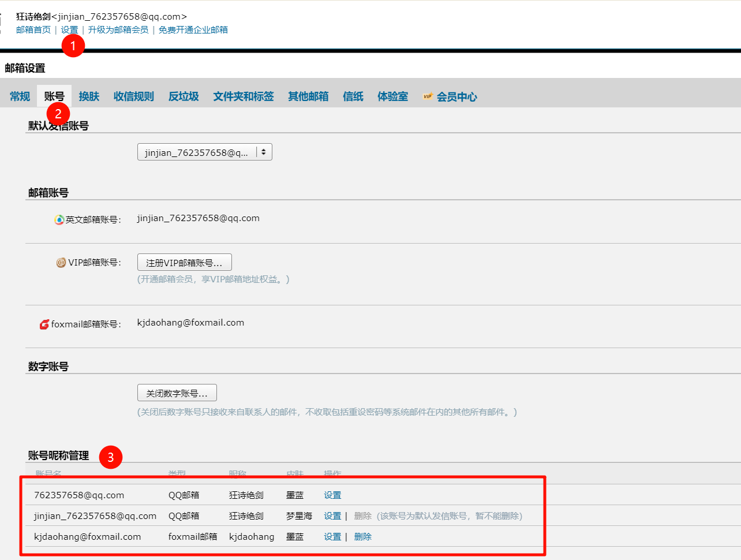Click the VIP mailbox @ icon
741x560 pixels.
click(61, 263)
